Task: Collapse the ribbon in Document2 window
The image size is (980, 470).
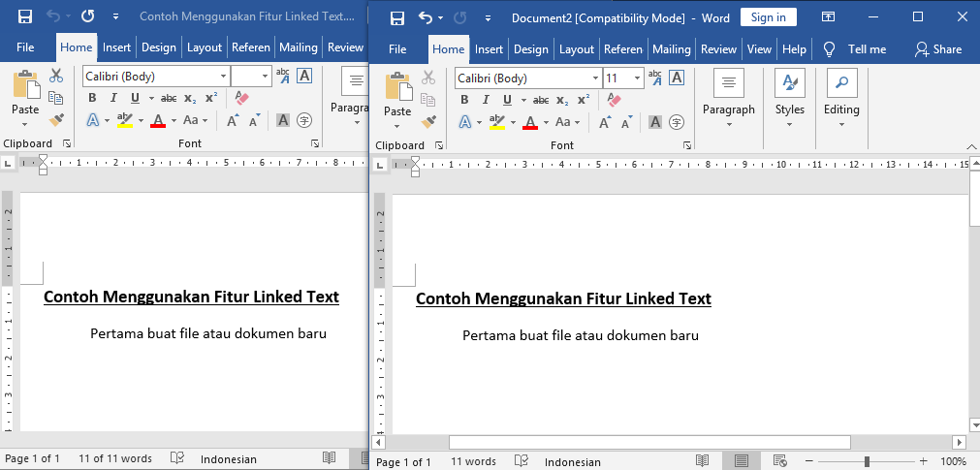Action: [x=972, y=146]
